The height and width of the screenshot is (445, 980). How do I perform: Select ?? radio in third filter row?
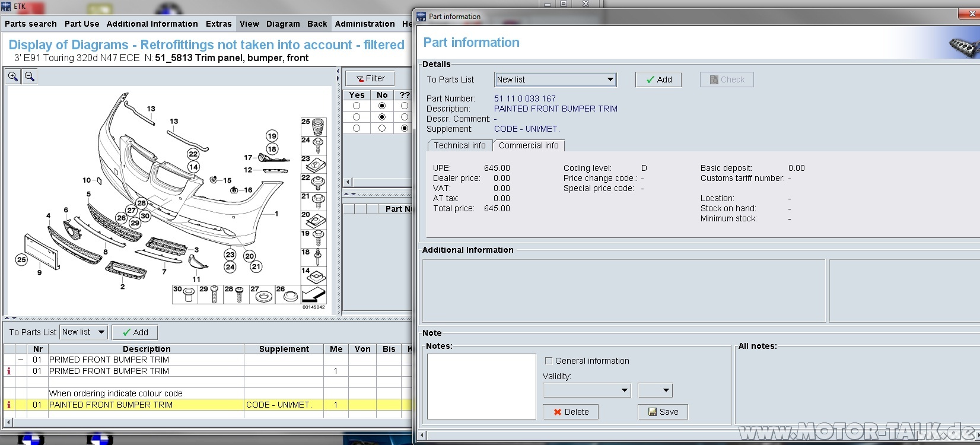405,128
